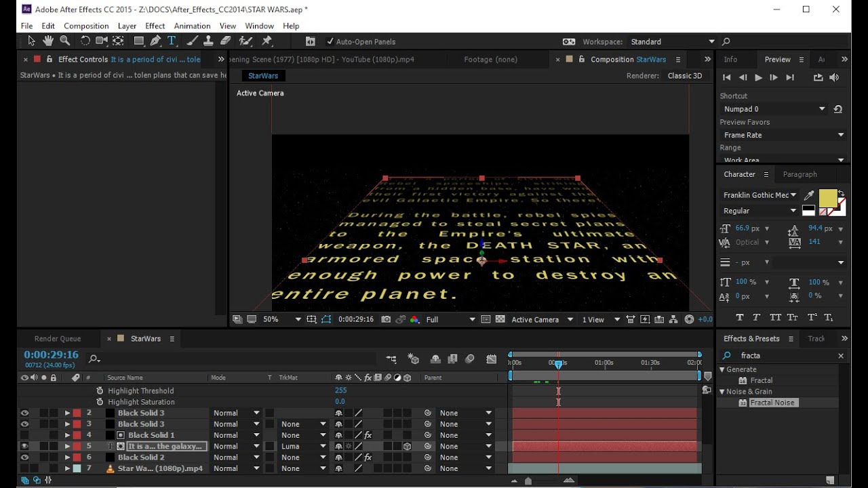Apply Faux Bold text style

click(x=740, y=317)
